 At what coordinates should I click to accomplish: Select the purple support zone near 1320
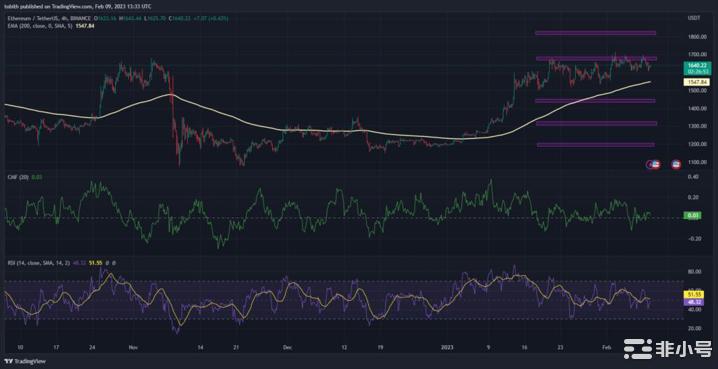pyautogui.click(x=597, y=123)
